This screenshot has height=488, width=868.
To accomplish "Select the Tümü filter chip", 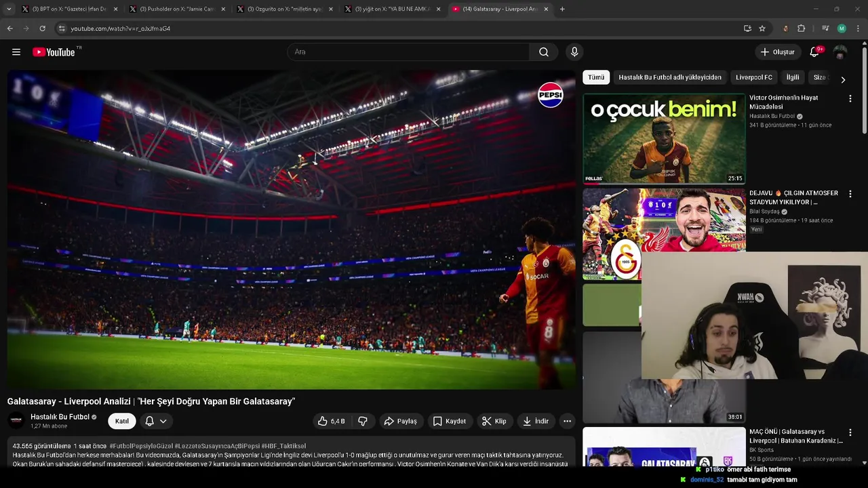I will pyautogui.click(x=596, y=77).
